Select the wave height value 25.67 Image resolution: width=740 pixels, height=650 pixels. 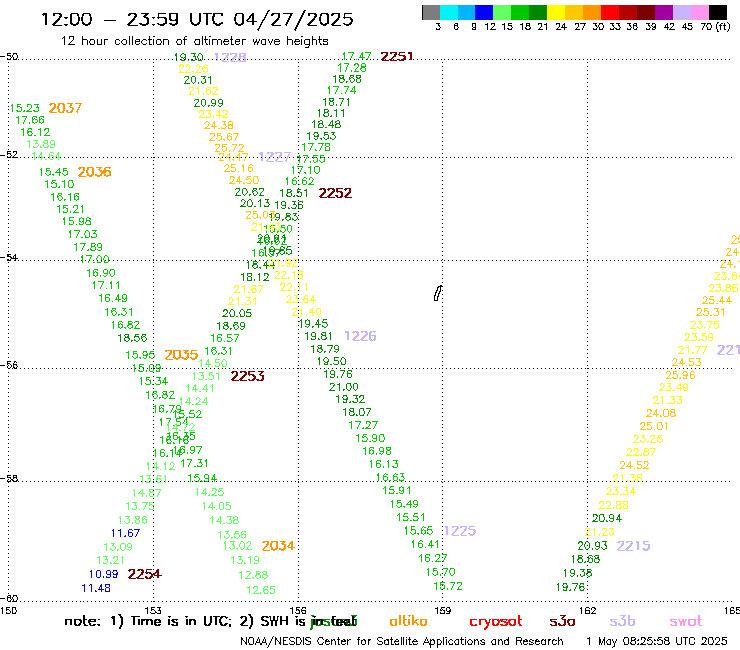[224, 137]
